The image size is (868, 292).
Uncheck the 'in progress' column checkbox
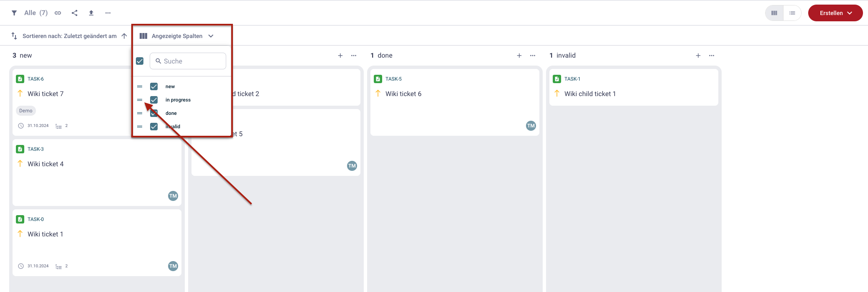coord(154,100)
